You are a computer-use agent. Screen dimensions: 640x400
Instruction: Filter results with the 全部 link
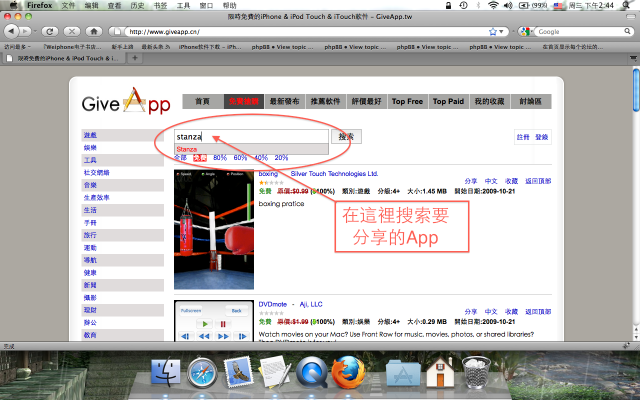pos(180,158)
